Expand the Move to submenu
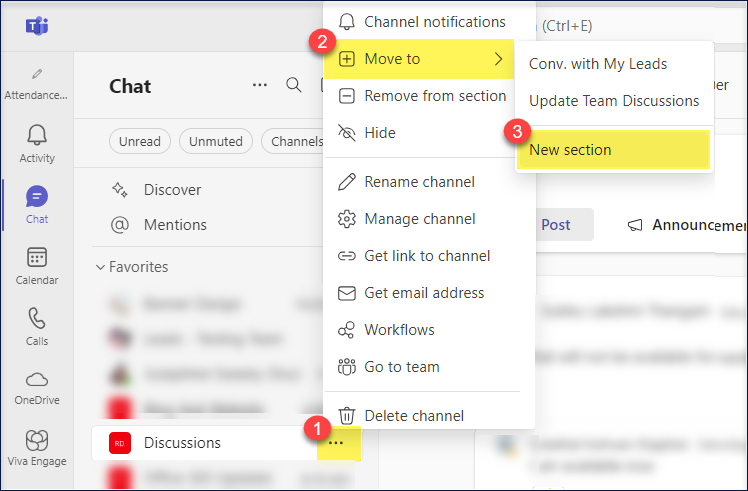 [x=420, y=59]
